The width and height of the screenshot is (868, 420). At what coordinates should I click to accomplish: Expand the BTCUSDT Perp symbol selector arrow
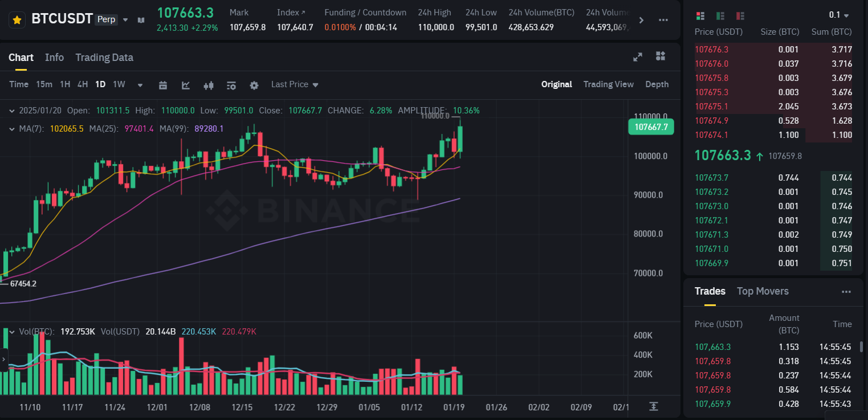tap(125, 20)
